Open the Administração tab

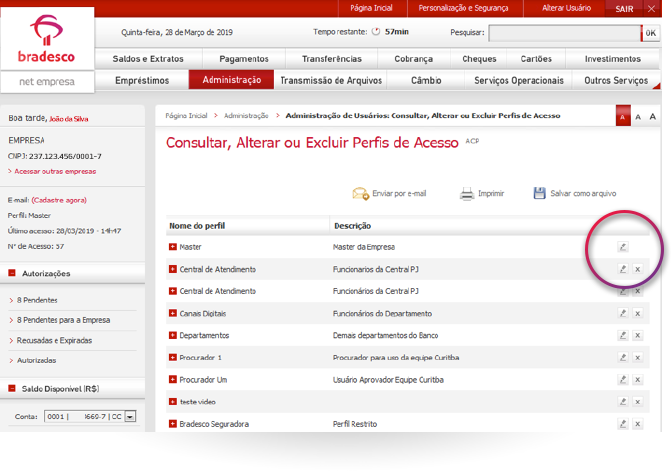point(231,80)
